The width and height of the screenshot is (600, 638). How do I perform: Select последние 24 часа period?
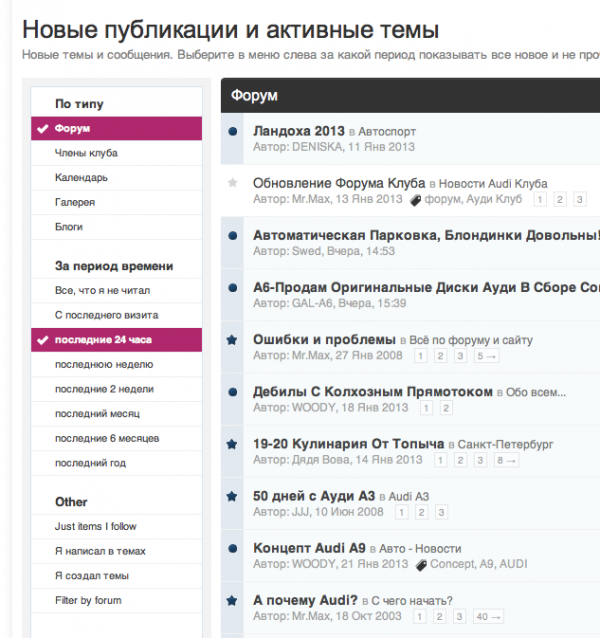[x=116, y=340]
